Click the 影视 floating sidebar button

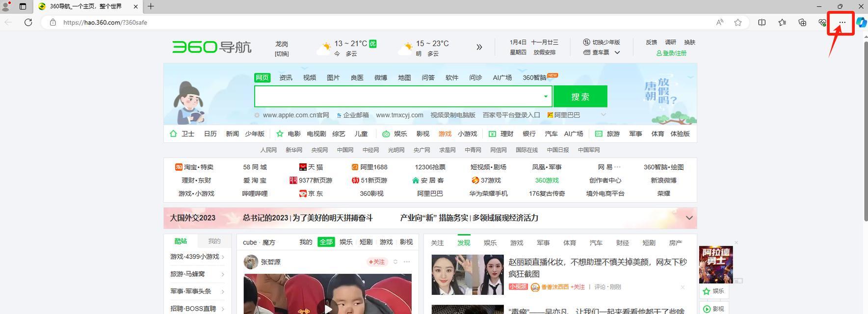pyautogui.click(x=713, y=309)
